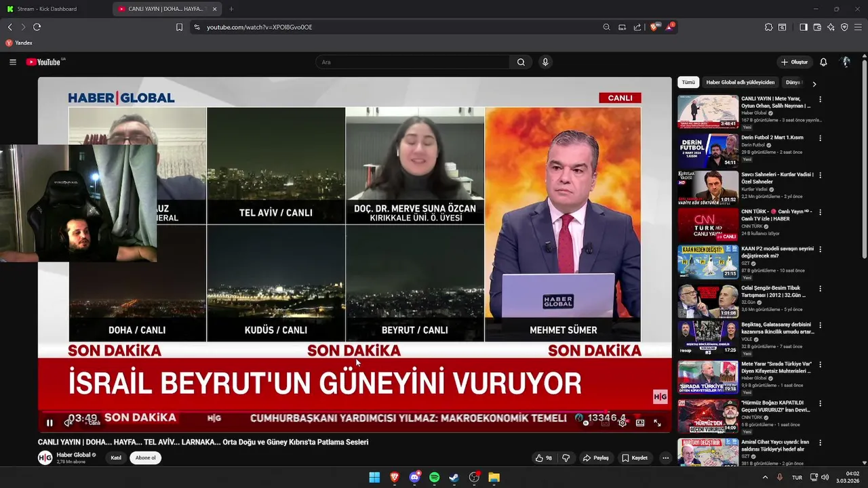Open options menu for 'Celal Şengör-Besim Tibuk' video
868x488 pixels.
pos(820,289)
